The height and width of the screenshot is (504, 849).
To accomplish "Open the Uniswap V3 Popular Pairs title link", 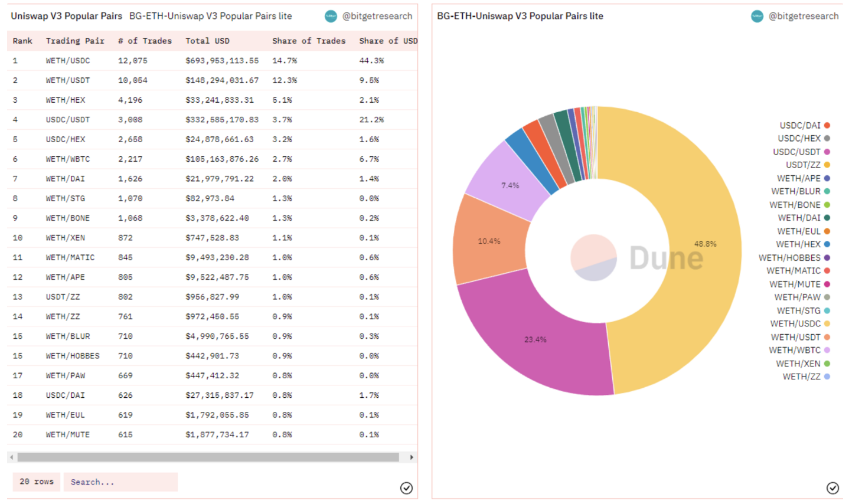I will (x=67, y=17).
